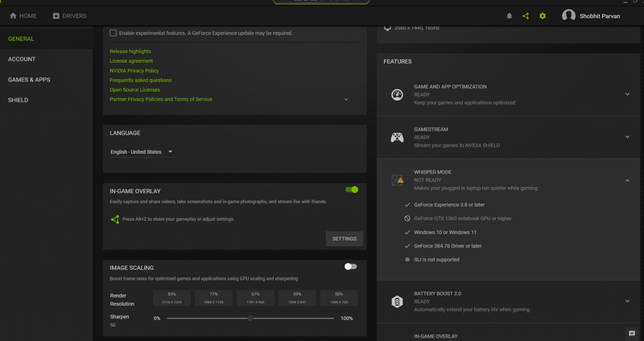This screenshot has width=644, height=341.
Task: Select 67% render resolution option
Action: tap(255, 297)
